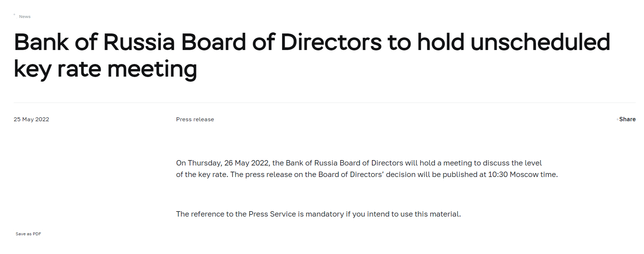Viewport: 644px width, 254px height.
Task: Click the publication date 25 May 2022
Action: click(31, 119)
